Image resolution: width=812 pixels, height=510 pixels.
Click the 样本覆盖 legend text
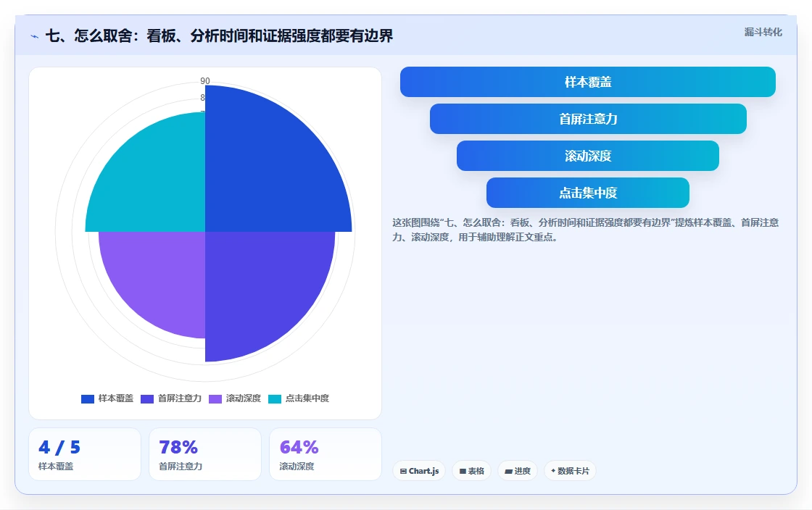pyautogui.click(x=116, y=398)
